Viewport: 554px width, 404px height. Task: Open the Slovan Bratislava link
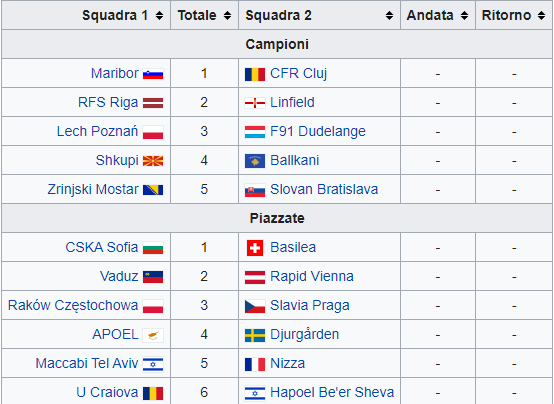324,189
